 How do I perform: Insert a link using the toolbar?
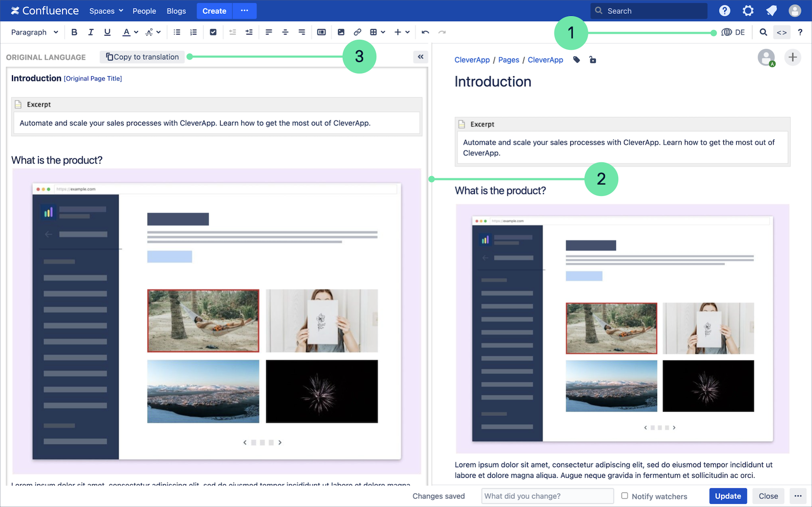click(x=357, y=32)
